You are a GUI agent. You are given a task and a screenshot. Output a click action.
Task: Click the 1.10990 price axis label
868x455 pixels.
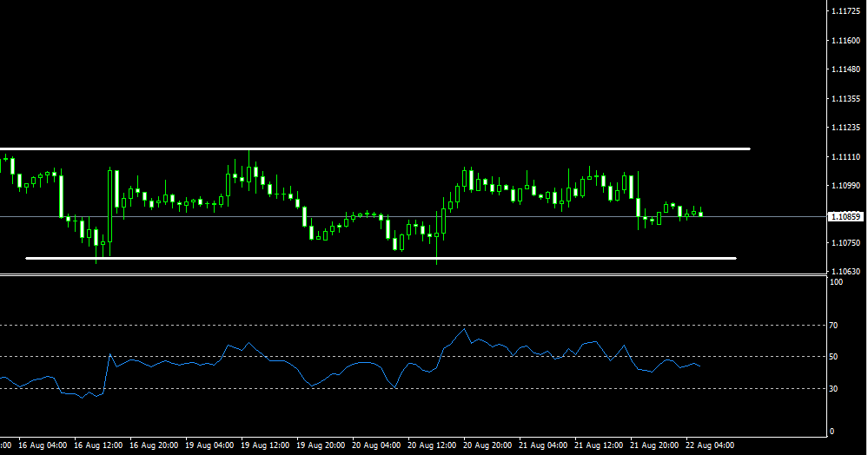click(x=846, y=186)
